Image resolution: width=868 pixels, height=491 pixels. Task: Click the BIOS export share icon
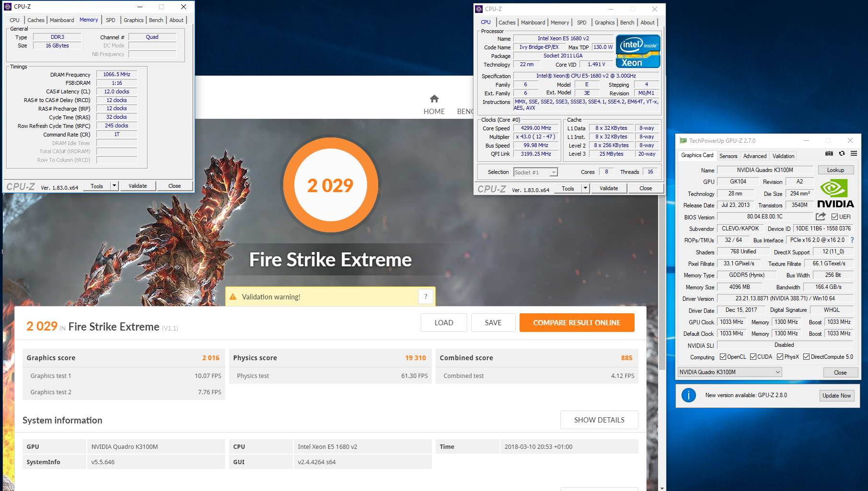(x=821, y=217)
